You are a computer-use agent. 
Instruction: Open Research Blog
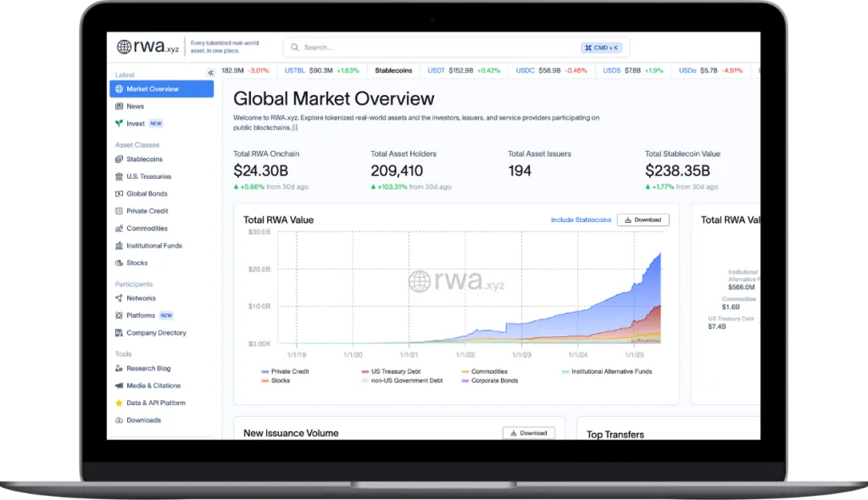tap(148, 368)
